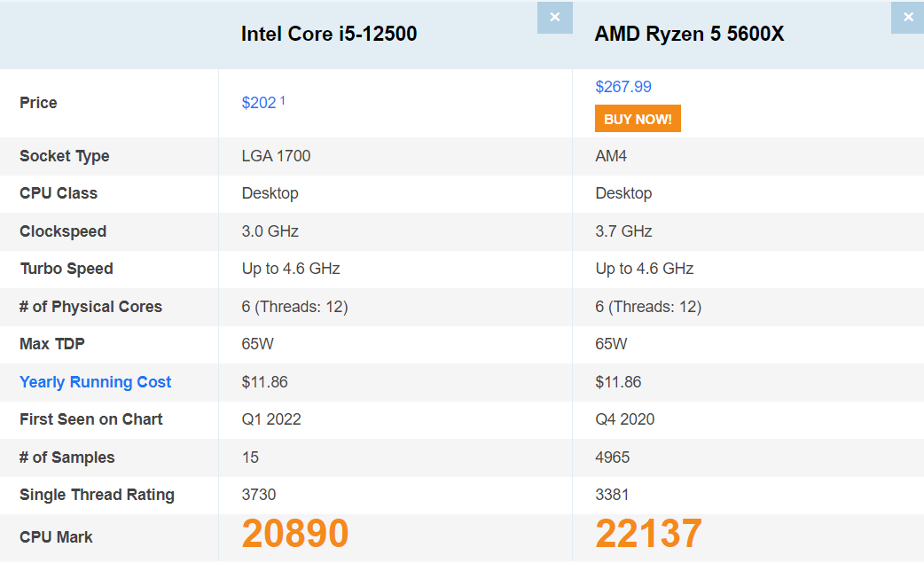Click the Socket Type row label

64,156
